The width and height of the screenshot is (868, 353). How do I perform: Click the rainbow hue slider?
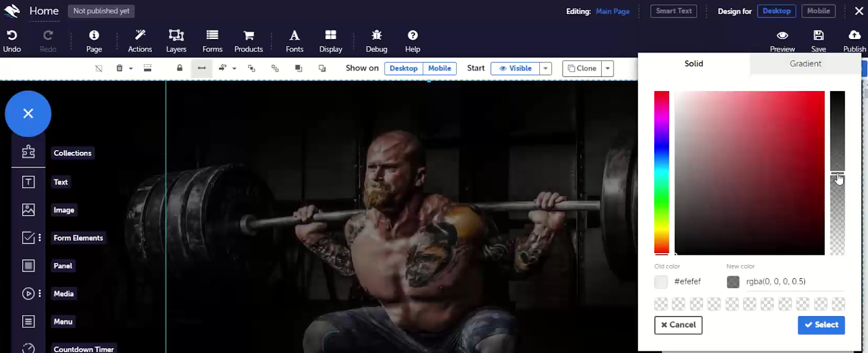(661, 172)
